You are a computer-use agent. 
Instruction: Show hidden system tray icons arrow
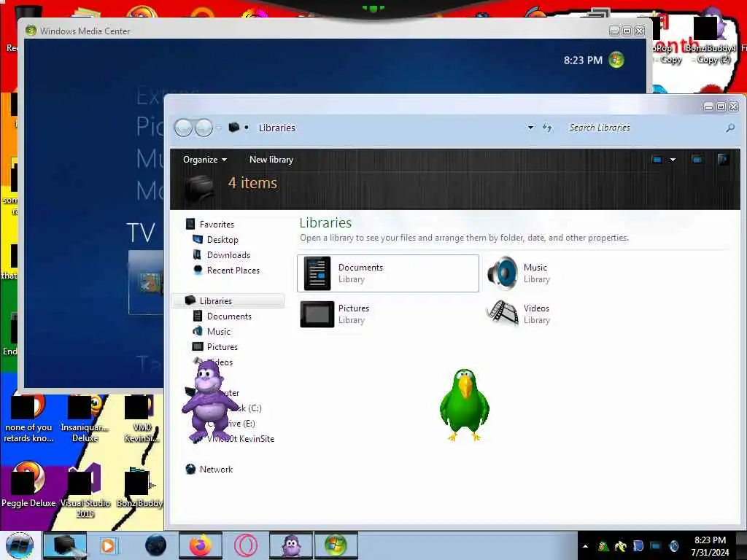(586, 546)
